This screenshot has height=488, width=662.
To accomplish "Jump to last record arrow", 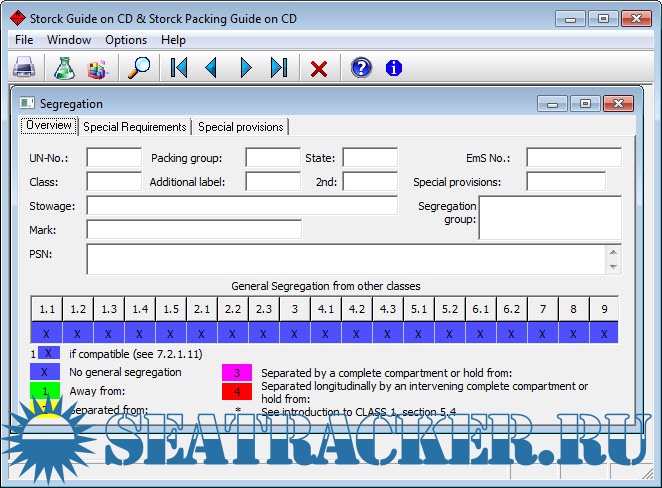I will pos(279,68).
